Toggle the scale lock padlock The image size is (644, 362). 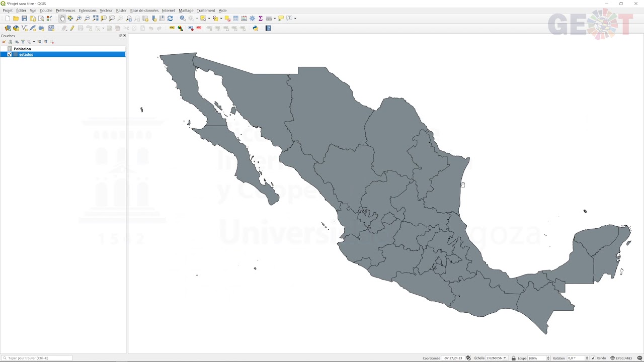tap(513, 358)
